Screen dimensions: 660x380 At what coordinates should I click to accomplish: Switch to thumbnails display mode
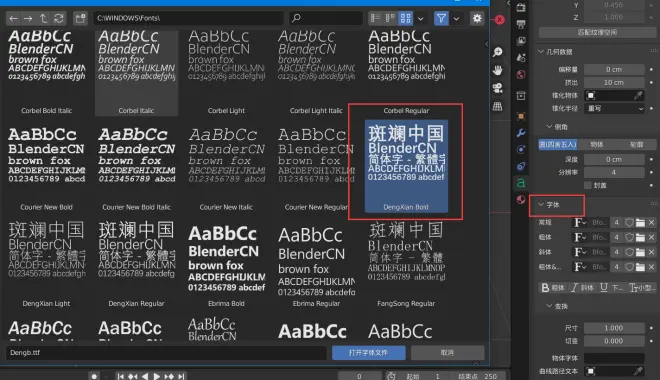coord(405,19)
